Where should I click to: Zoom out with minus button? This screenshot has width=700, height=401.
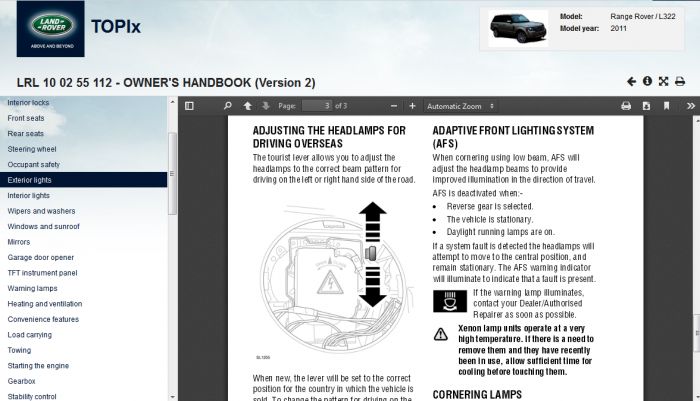click(394, 106)
